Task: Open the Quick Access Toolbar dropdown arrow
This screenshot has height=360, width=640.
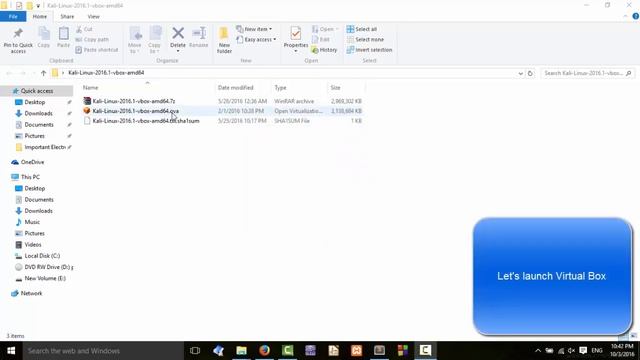Action: click(x=38, y=6)
